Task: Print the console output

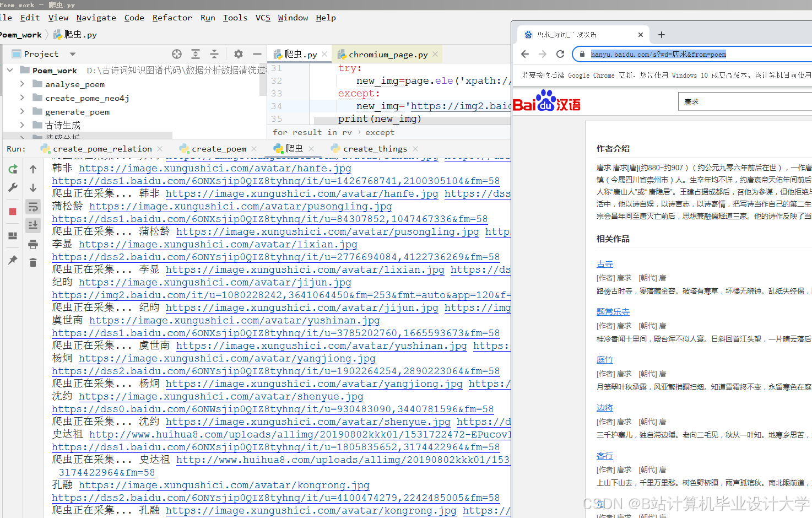Action: click(33, 245)
